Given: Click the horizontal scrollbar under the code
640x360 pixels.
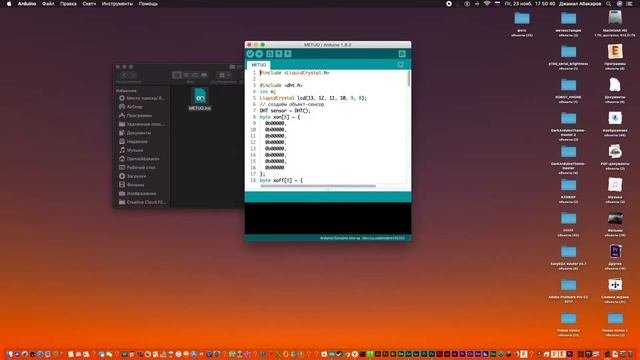Looking at the screenshot, I should coord(318,186).
